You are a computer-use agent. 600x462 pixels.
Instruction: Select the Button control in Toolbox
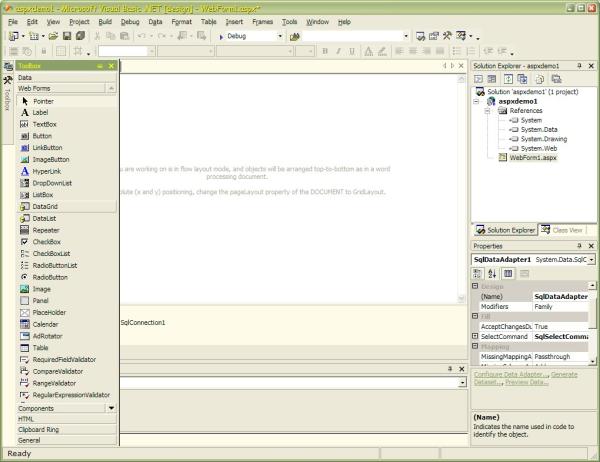[x=67, y=136]
